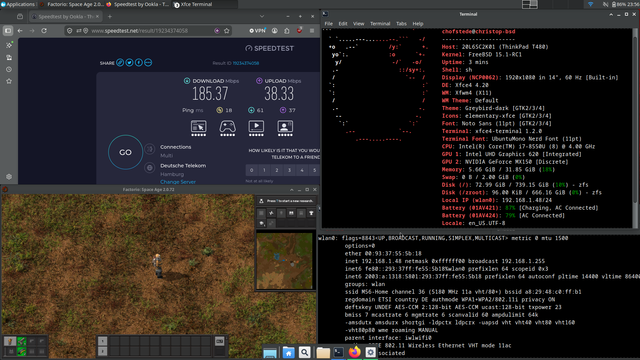Click the Firefox address bar
The image size is (640, 360).
pyautogui.click(x=147, y=31)
